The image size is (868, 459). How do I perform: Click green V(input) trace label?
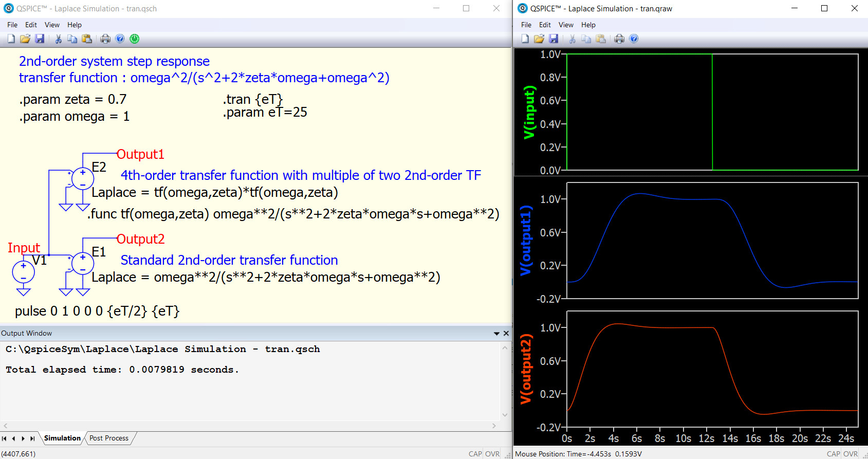pyautogui.click(x=529, y=112)
